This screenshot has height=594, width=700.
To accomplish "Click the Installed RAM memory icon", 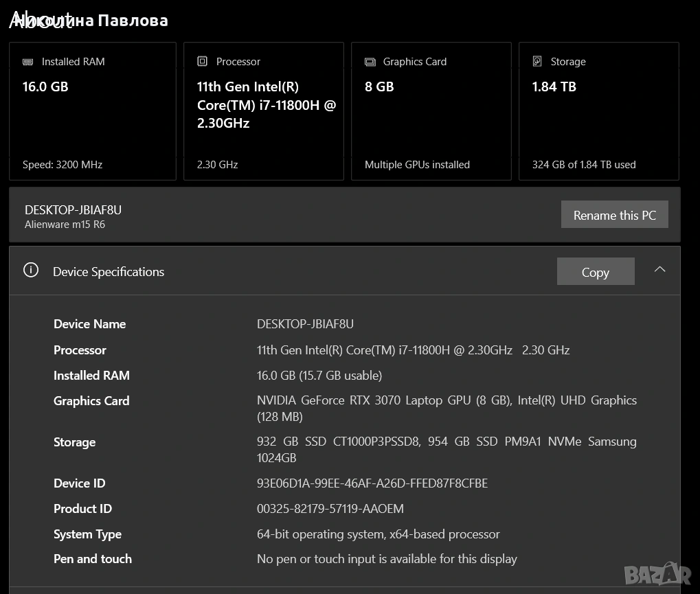I will (27, 62).
